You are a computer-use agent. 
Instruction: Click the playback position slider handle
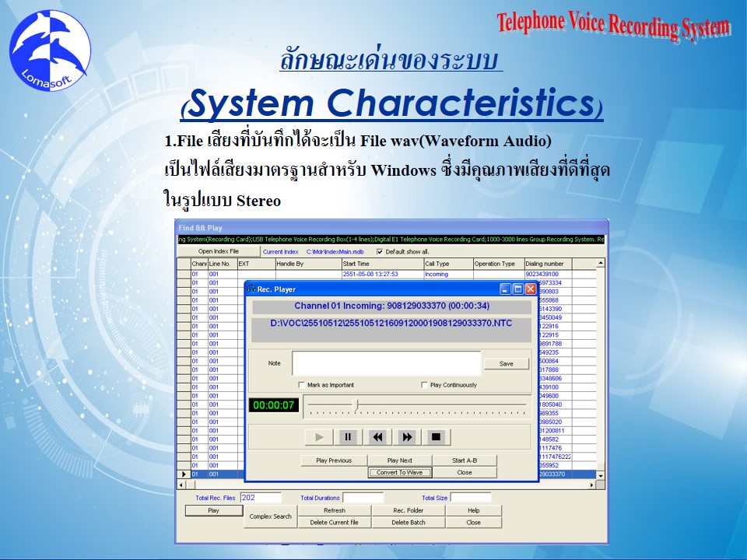(x=356, y=404)
